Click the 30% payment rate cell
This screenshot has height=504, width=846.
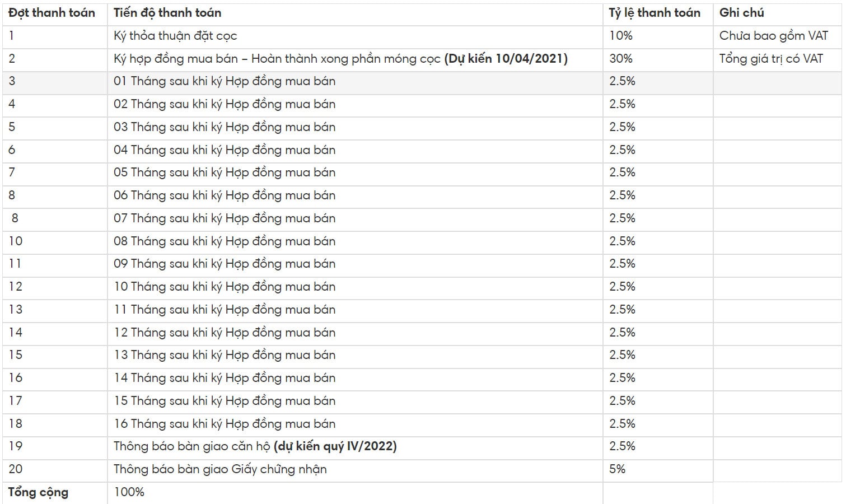click(620, 59)
